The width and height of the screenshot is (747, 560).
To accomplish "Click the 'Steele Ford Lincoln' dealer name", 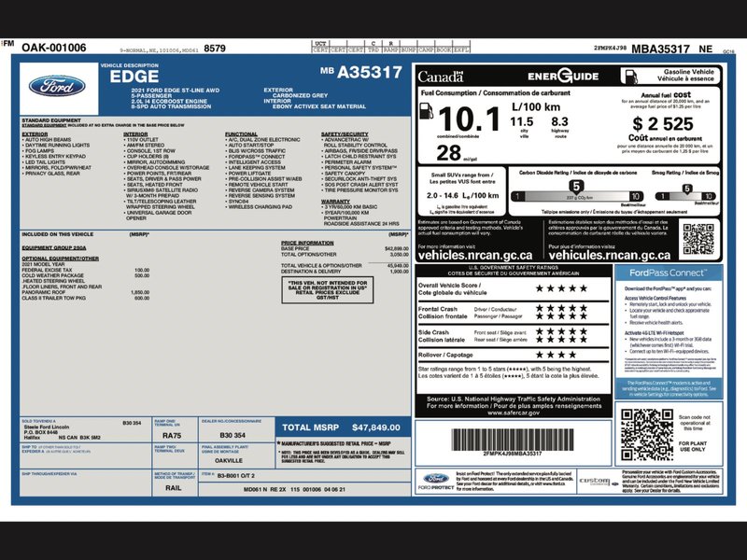I will coord(46,427).
